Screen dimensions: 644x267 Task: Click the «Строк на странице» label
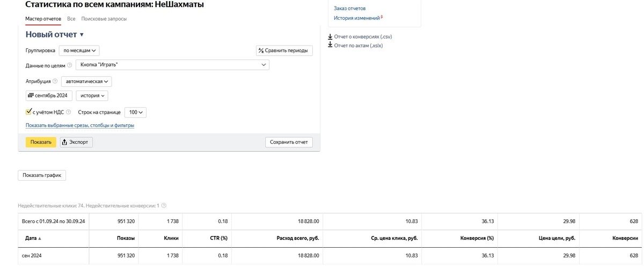[99, 113]
